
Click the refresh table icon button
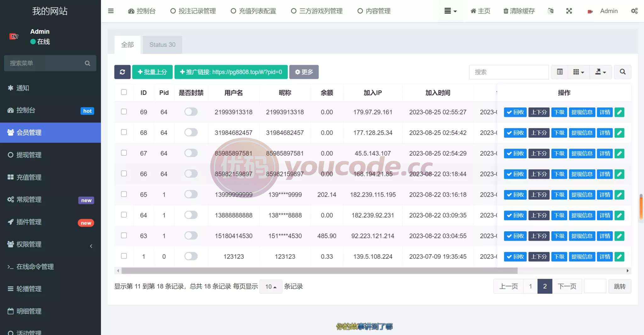[122, 72]
